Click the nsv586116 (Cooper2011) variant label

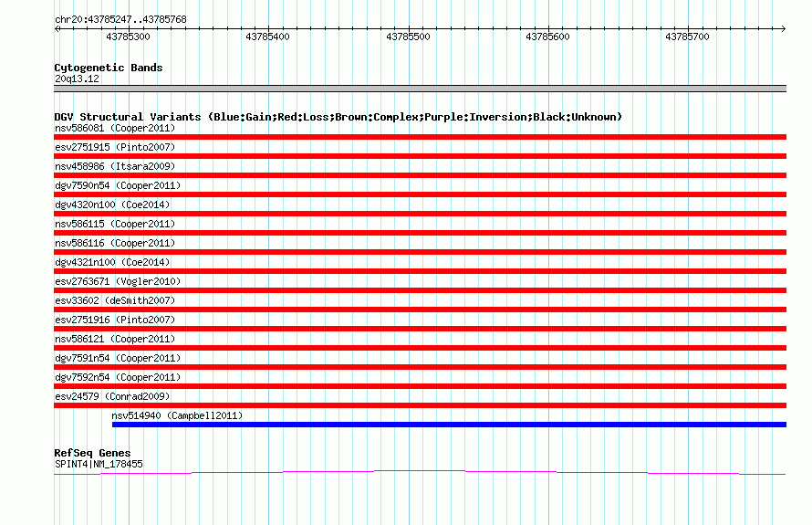point(115,243)
